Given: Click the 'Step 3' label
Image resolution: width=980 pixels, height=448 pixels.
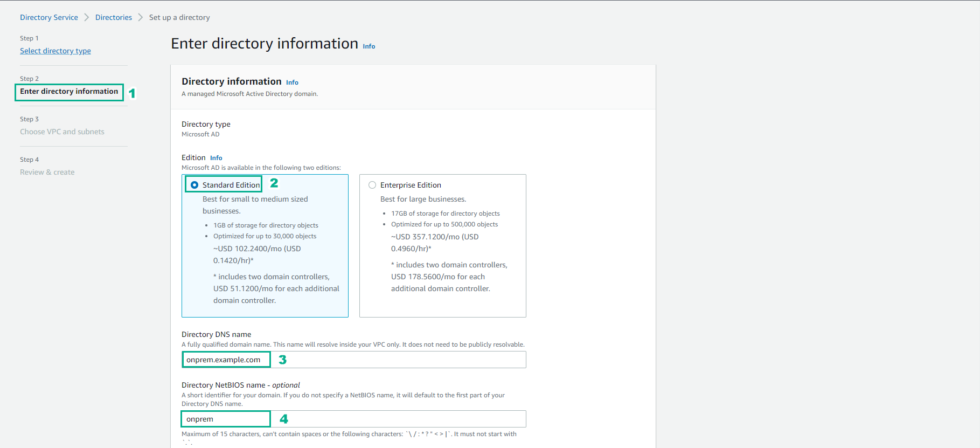Looking at the screenshot, I should pyautogui.click(x=30, y=119).
